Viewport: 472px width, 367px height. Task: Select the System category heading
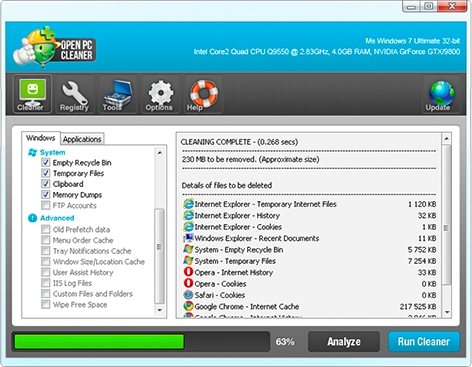(53, 152)
